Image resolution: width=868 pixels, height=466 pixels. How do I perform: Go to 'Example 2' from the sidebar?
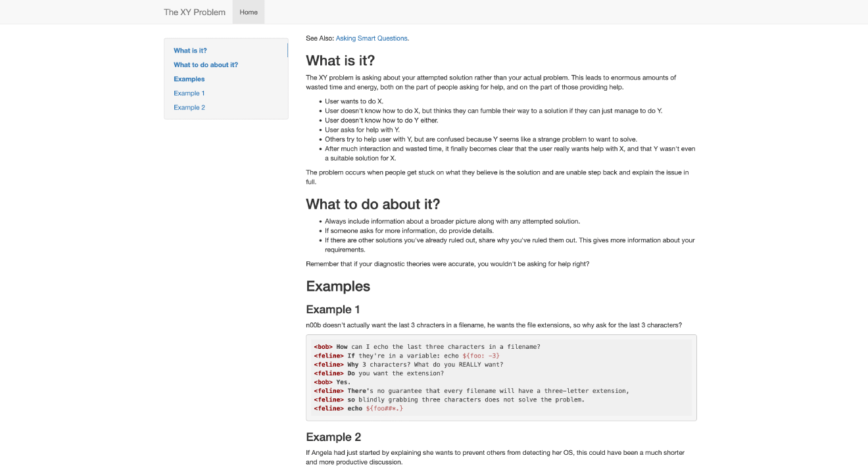point(189,107)
